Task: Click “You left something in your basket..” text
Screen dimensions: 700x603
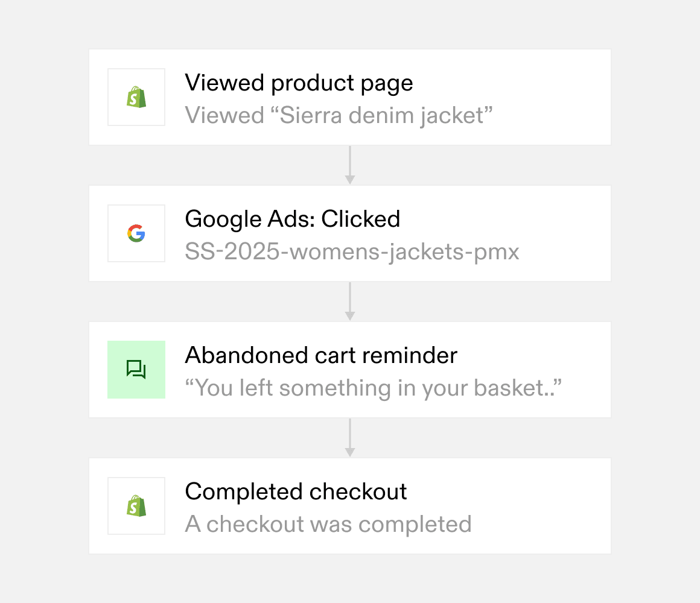Action: (x=373, y=388)
